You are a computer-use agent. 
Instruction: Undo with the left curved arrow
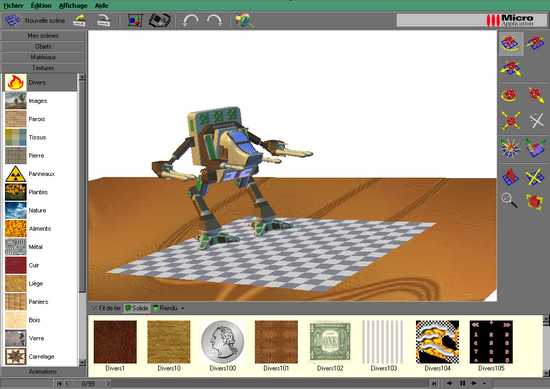click(x=190, y=21)
